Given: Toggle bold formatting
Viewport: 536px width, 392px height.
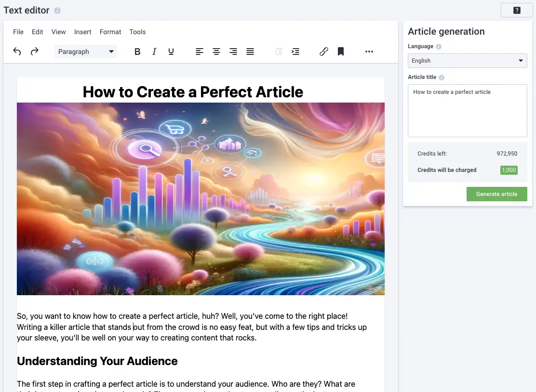Looking at the screenshot, I should point(137,52).
